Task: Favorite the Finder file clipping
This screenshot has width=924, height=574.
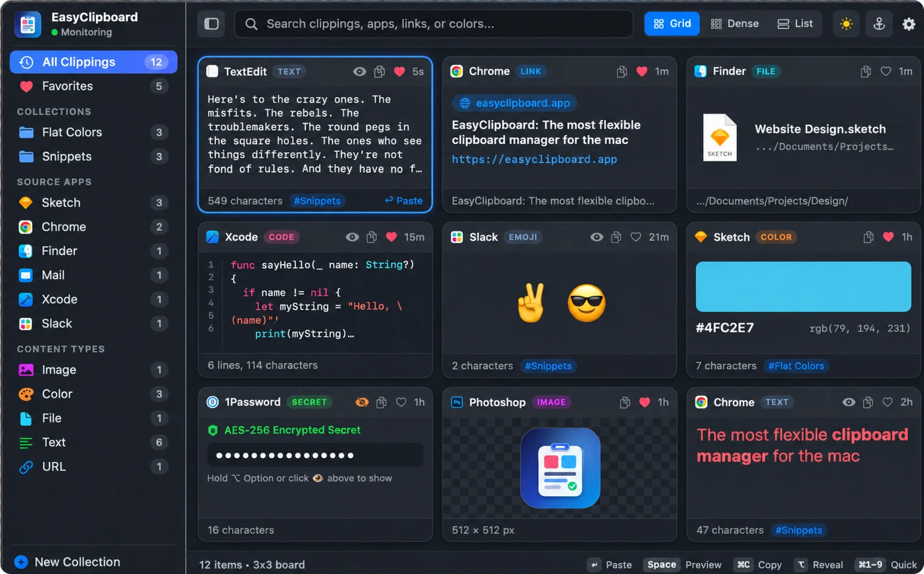Action: (886, 72)
